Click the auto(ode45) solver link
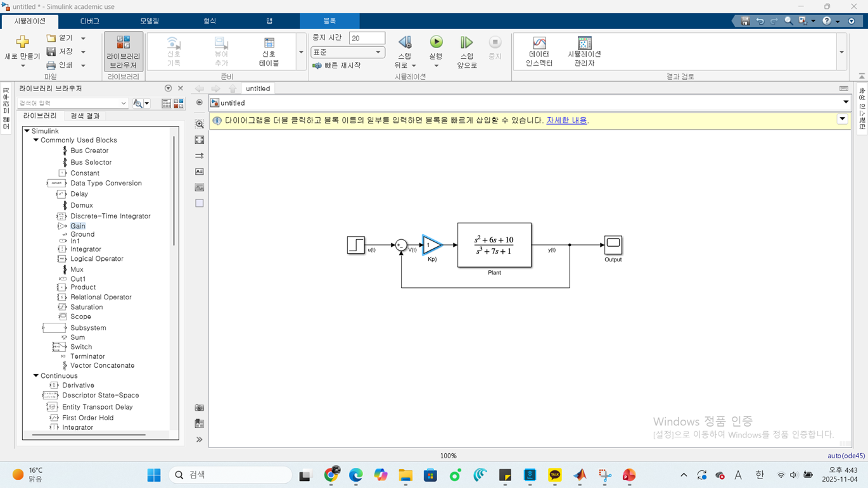Screen dimensions: 868x488 (846, 456)
